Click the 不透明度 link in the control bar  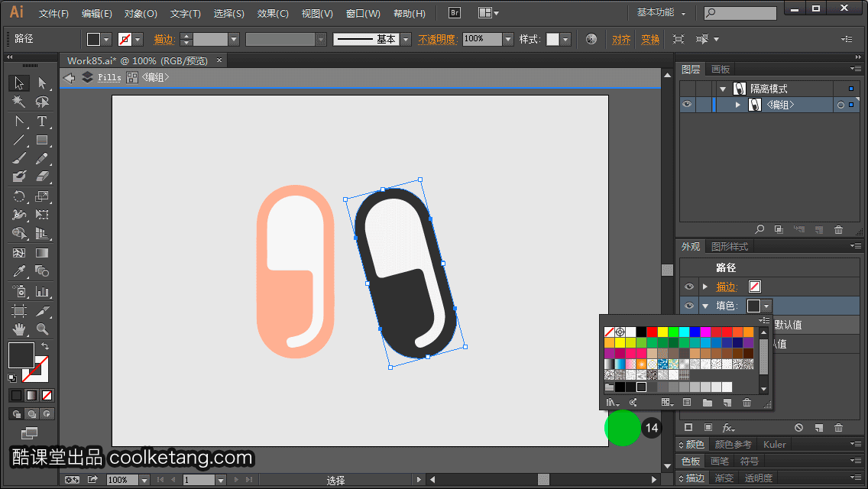click(437, 39)
